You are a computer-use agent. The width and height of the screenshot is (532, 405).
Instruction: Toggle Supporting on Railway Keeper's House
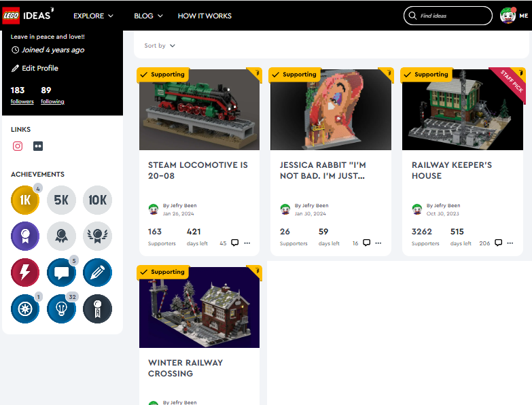click(427, 75)
